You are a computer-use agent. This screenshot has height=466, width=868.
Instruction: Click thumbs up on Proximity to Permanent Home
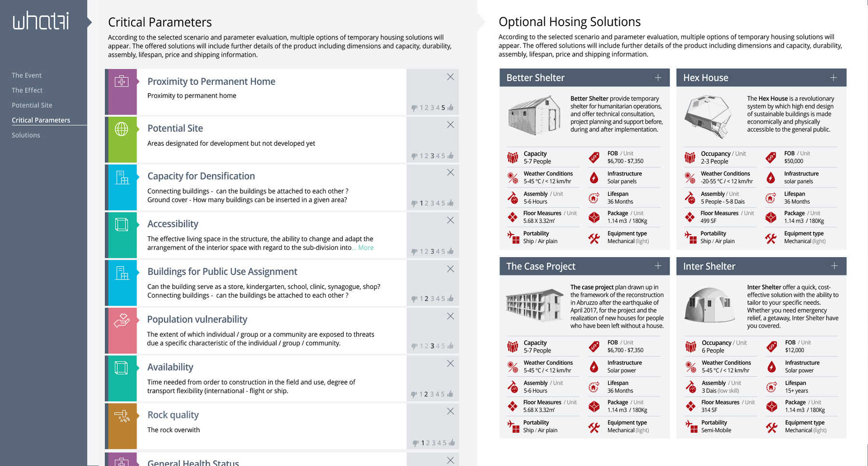(x=451, y=108)
